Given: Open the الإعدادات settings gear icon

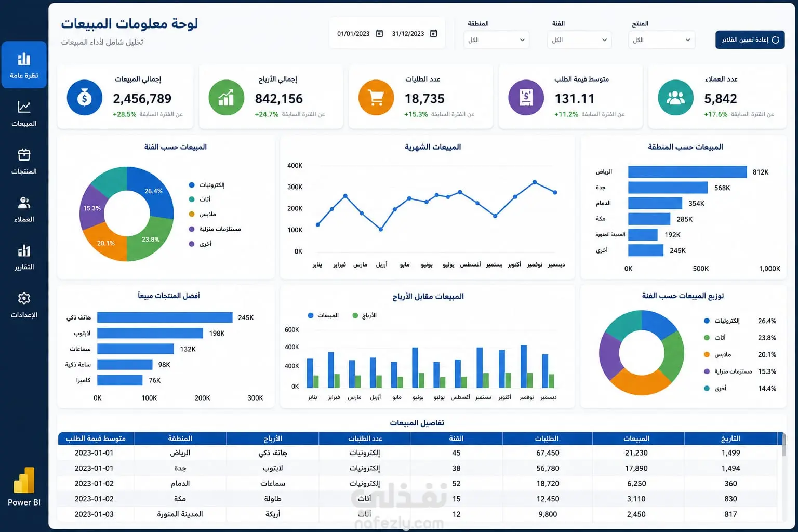Looking at the screenshot, I should point(24,298).
